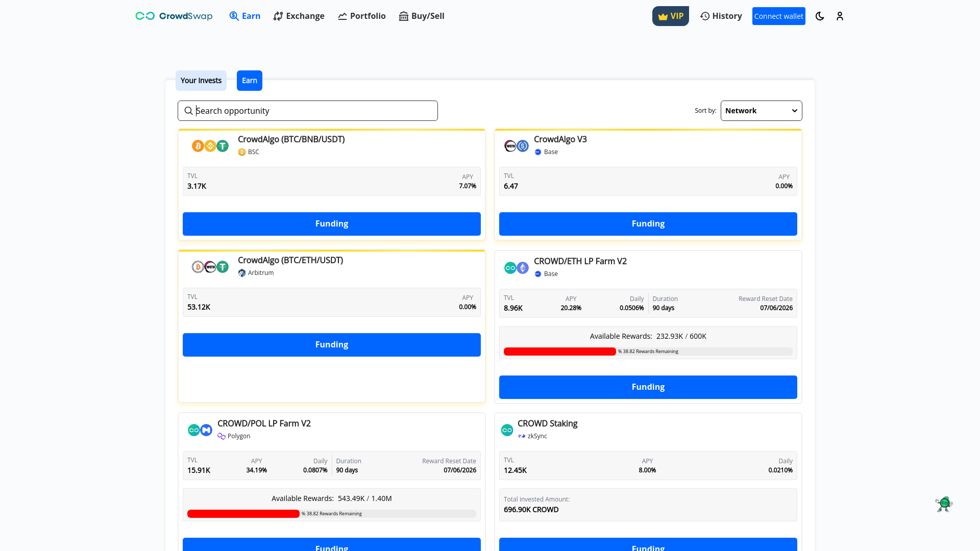The width and height of the screenshot is (980, 551).
Task: Click the Polygon network icon
Action: tap(222, 436)
